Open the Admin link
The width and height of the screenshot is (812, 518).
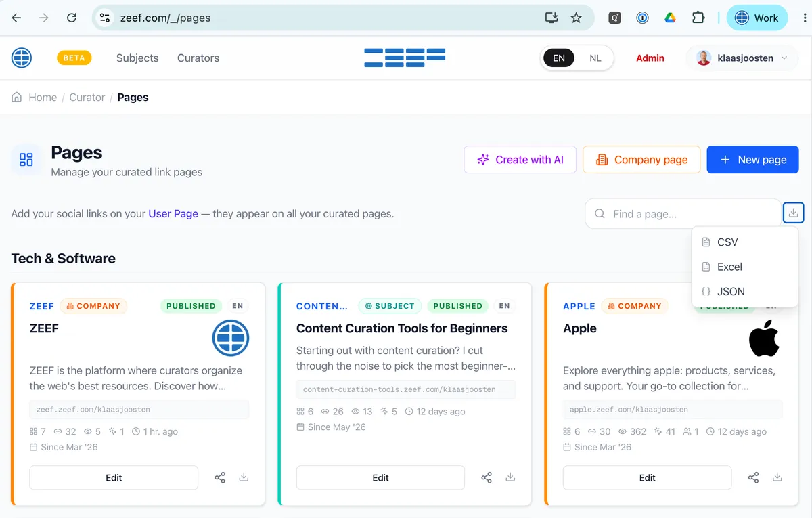650,58
